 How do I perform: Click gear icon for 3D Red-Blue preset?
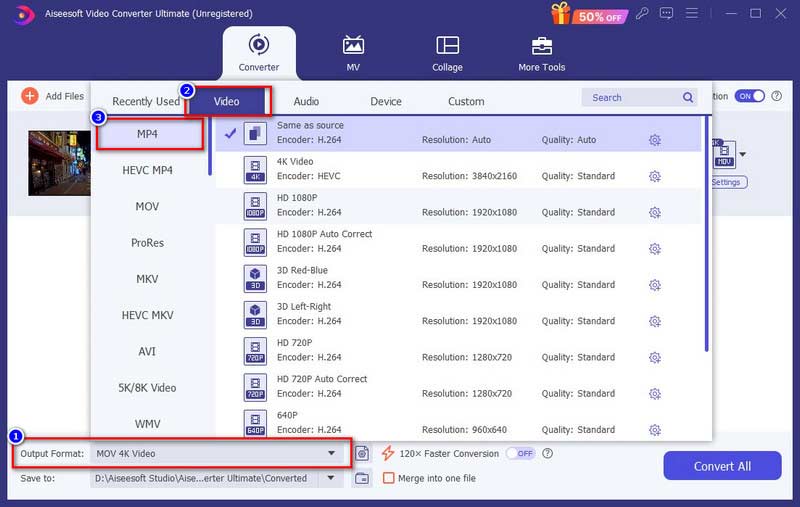point(655,285)
